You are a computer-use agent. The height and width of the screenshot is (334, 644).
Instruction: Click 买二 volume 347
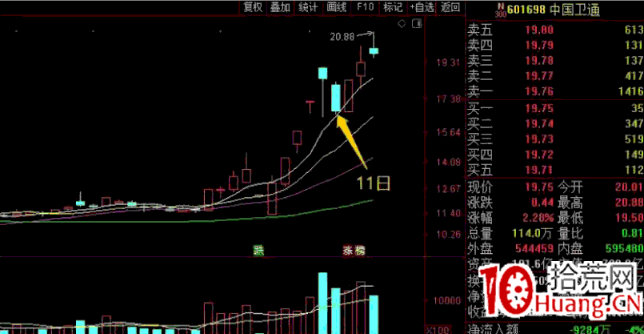[x=634, y=124]
